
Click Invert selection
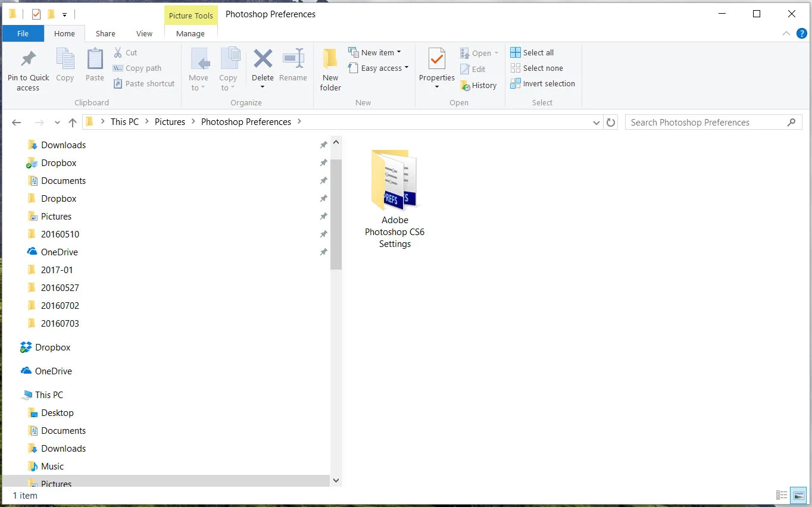pyautogui.click(x=542, y=83)
